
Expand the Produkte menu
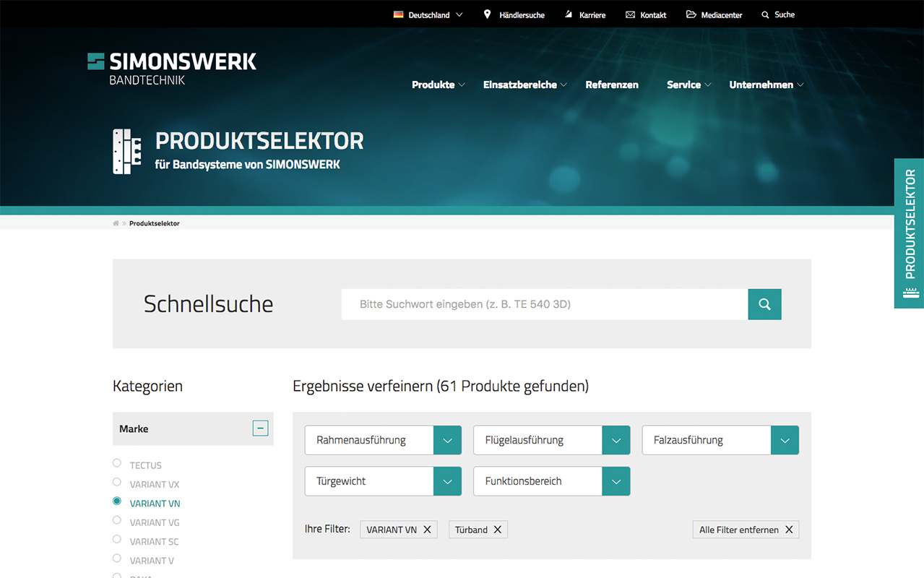pos(439,85)
